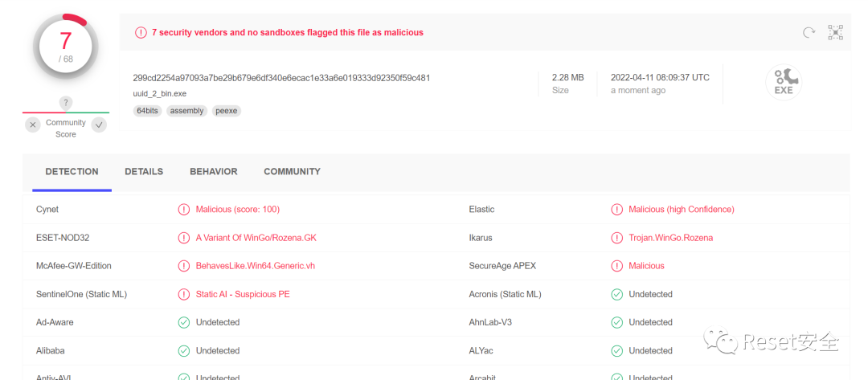Vote positive with community check button

(99, 125)
